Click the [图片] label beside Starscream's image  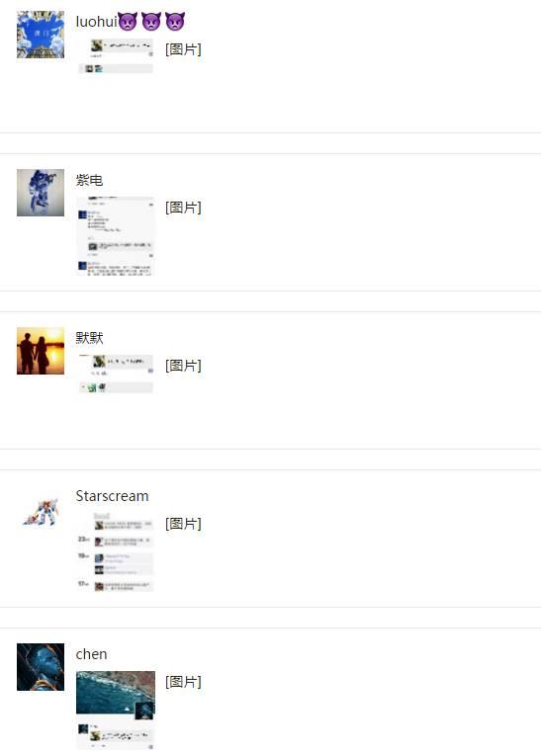click(183, 524)
